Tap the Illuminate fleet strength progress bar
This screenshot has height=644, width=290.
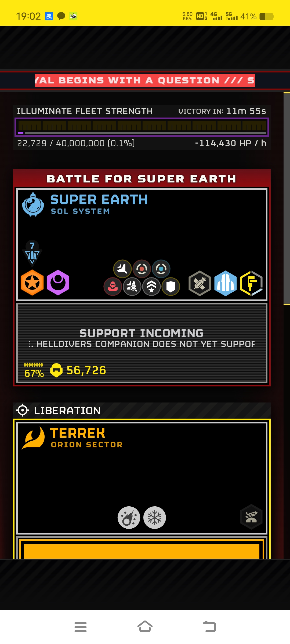(142, 127)
